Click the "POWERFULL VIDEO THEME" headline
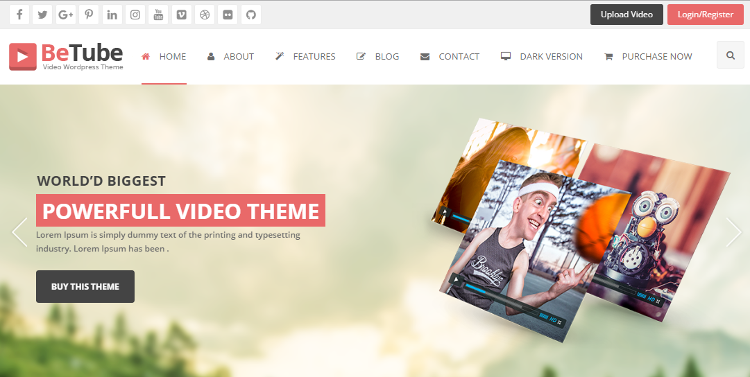Viewport: 750px width, 377px height. 181,211
